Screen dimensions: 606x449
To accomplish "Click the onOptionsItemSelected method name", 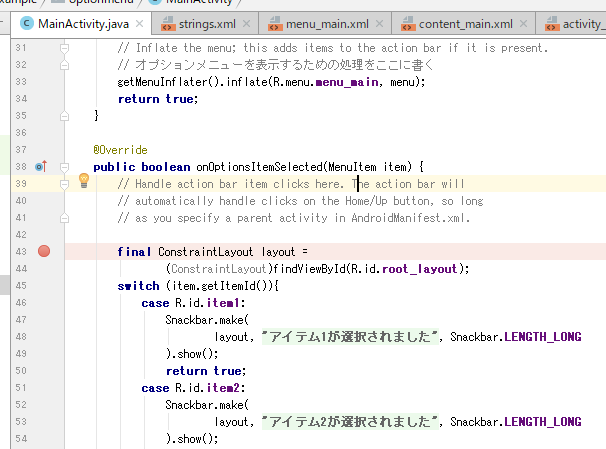I will [259, 167].
